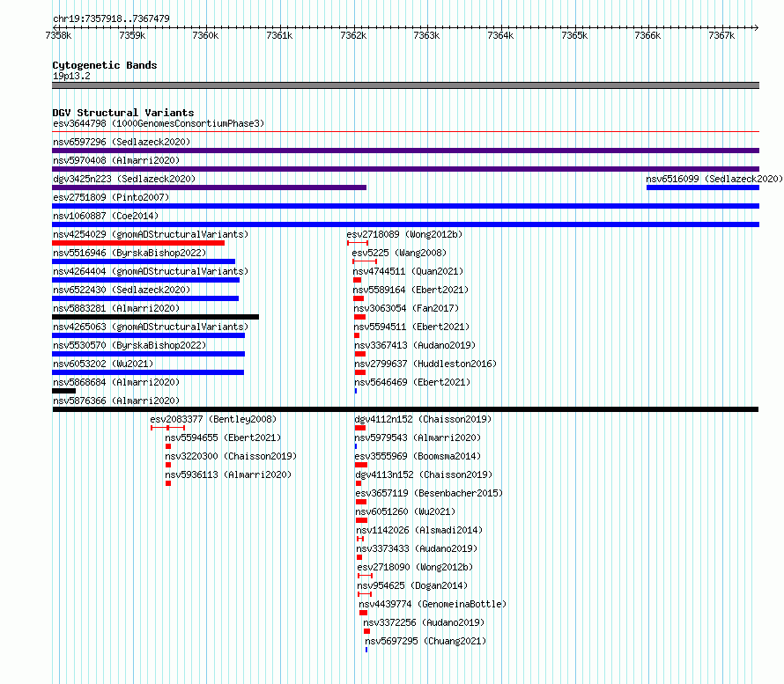Open nsv1142026 (Alsmadi2014) label

coord(419,530)
